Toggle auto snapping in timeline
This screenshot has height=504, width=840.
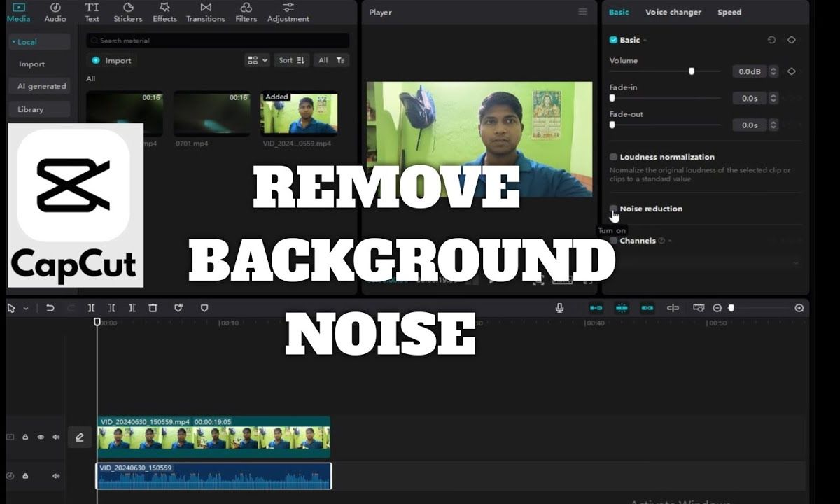point(622,308)
